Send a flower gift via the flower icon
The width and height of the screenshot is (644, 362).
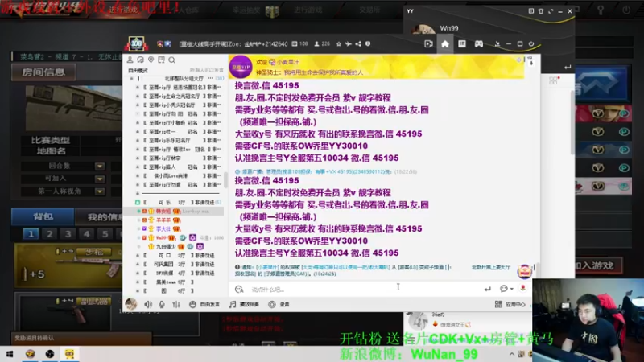coord(522,288)
